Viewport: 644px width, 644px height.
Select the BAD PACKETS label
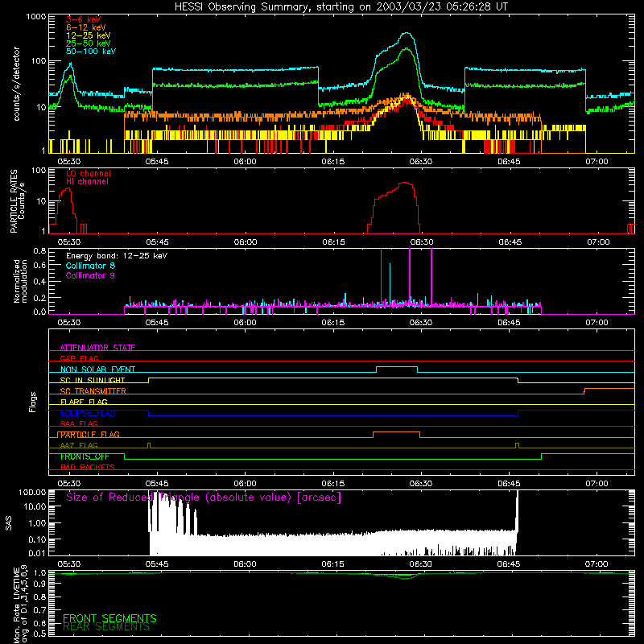[x=88, y=467]
